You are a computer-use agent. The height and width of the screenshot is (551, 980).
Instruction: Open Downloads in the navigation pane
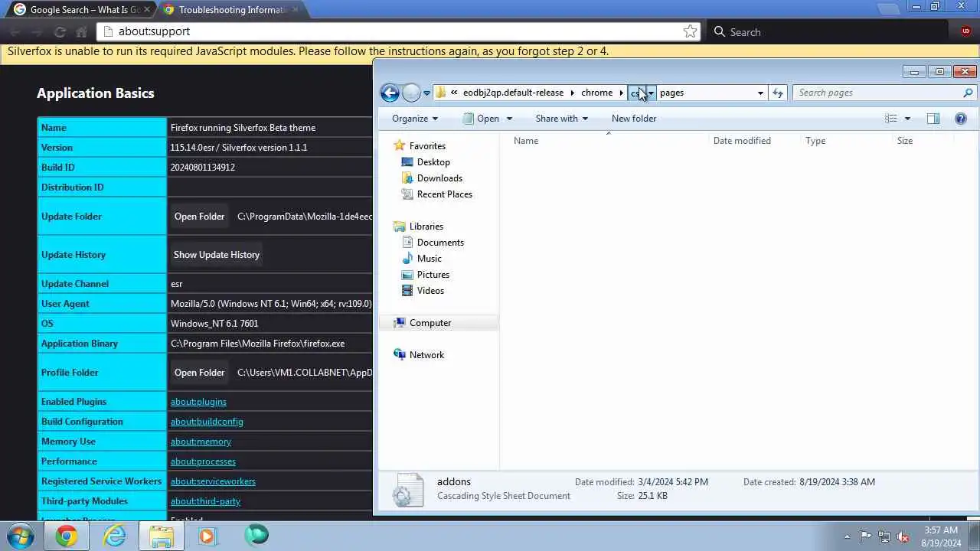tap(439, 178)
